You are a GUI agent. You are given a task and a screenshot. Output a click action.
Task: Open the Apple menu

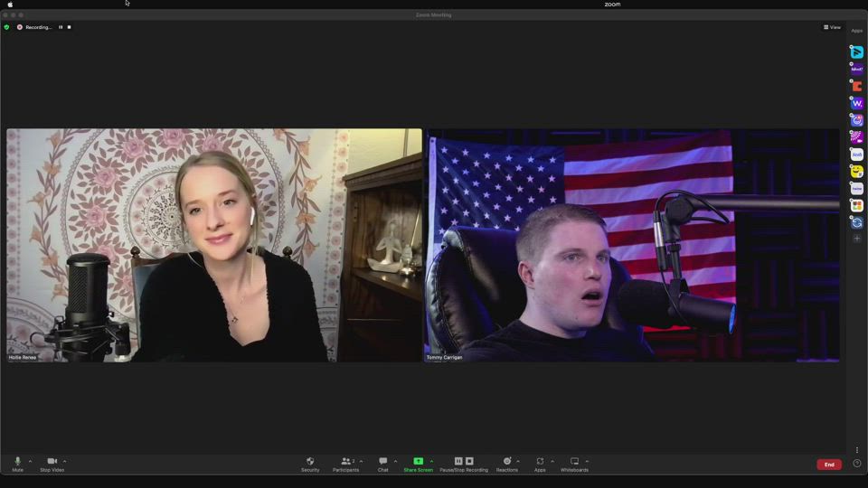point(10,5)
